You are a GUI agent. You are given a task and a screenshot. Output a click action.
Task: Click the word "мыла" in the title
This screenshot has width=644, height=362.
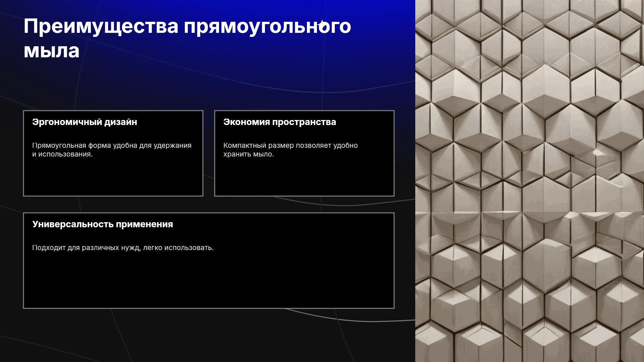[x=52, y=51]
